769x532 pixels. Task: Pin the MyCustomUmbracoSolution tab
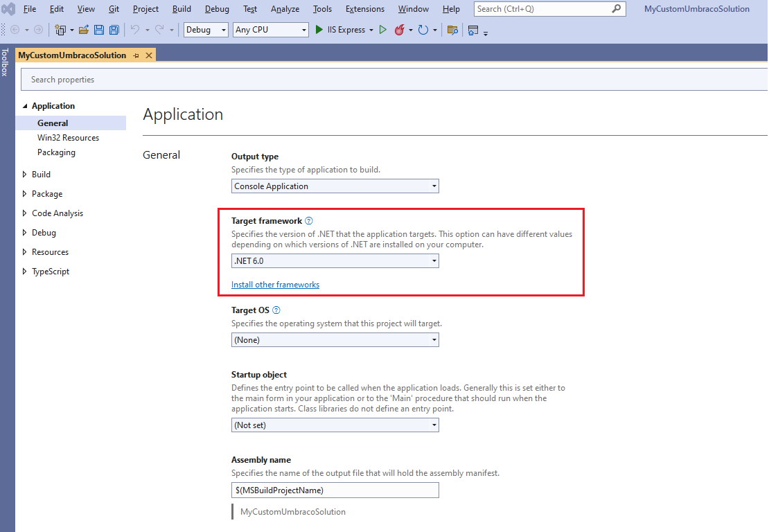tap(136, 55)
